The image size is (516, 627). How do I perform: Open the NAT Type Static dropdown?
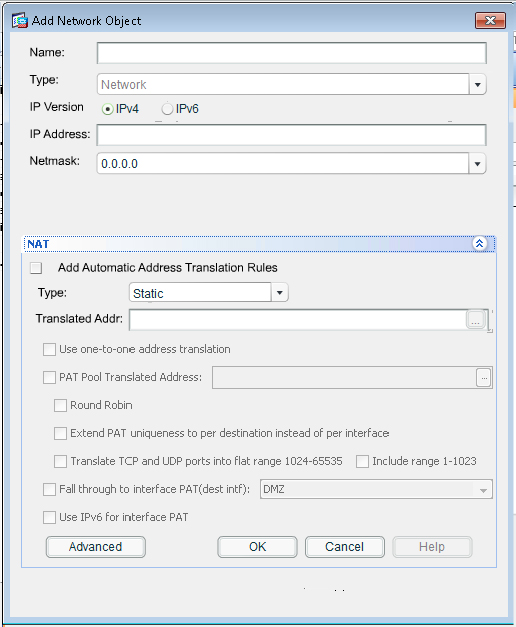tap(280, 293)
